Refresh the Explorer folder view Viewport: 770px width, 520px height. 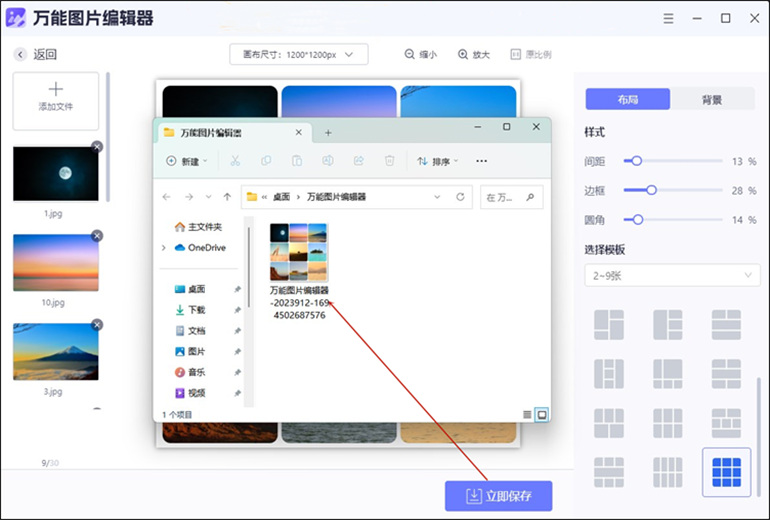tap(460, 197)
